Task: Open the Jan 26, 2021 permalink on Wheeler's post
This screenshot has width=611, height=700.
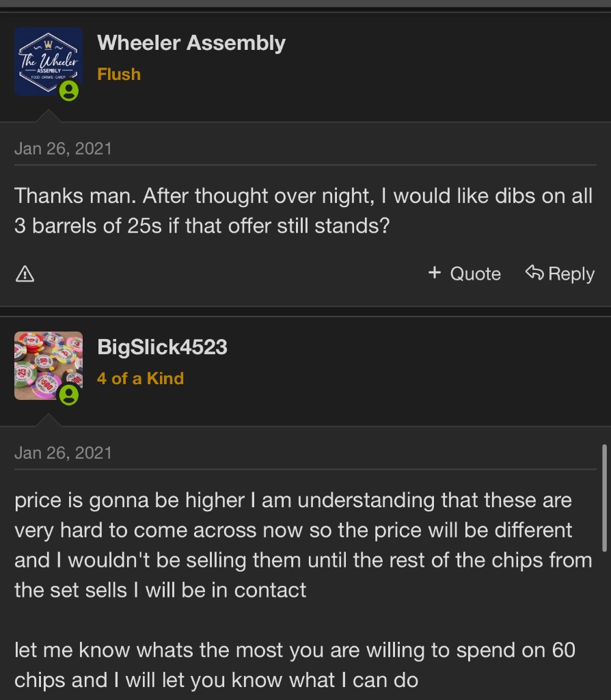Action: (63, 148)
